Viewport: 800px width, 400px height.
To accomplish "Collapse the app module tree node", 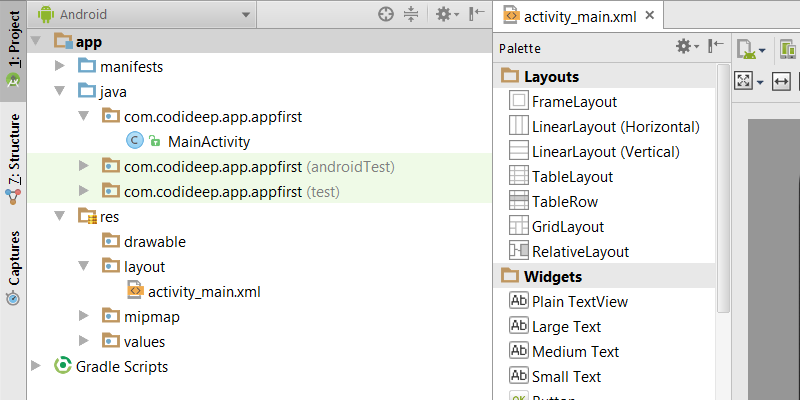I will 37,42.
